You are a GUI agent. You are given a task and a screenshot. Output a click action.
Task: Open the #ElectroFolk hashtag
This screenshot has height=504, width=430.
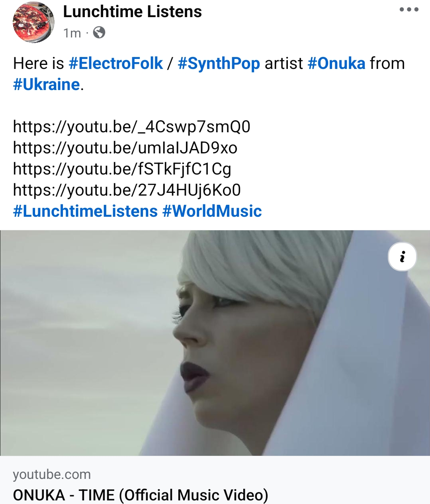(116, 63)
